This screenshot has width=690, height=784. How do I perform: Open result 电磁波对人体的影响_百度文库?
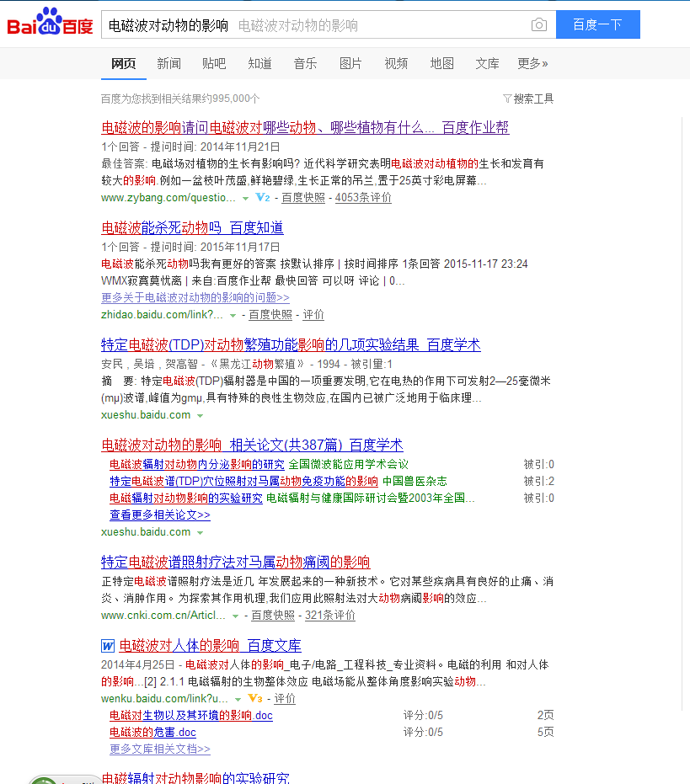click(210, 646)
